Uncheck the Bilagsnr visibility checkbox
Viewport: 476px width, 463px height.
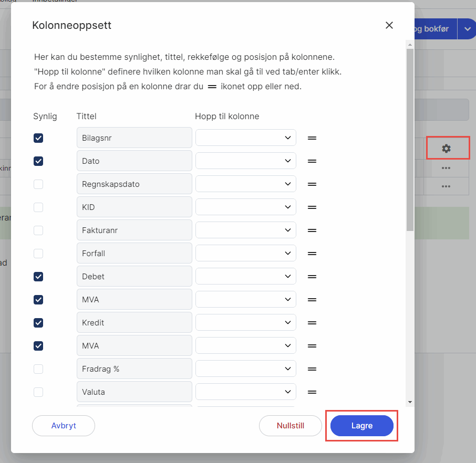coord(38,138)
